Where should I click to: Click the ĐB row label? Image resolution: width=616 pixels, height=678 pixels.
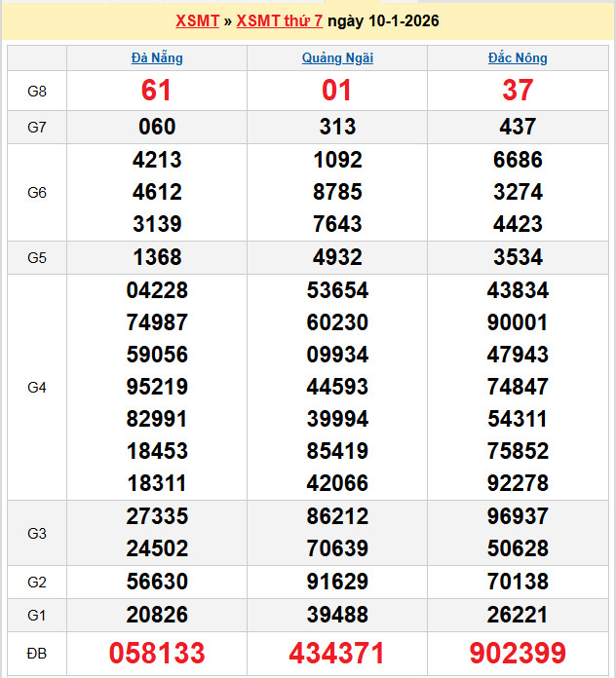pos(37,653)
